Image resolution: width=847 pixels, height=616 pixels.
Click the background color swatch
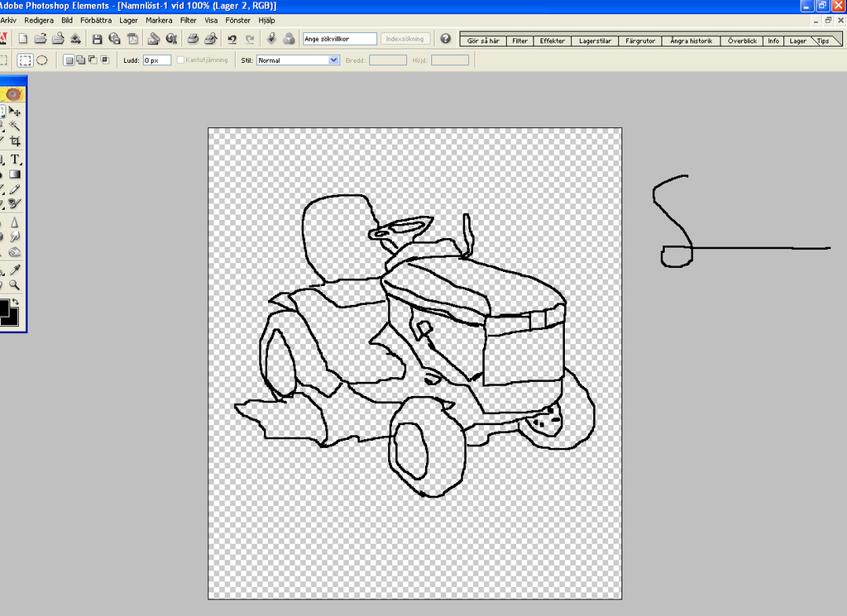14,319
